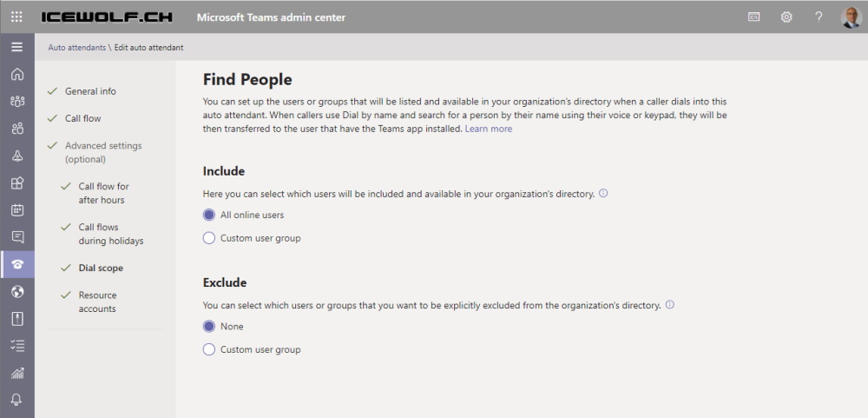Open Notifications bell icon in sidebar
Viewport: 868px width, 418px height.
(x=17, y=400)
